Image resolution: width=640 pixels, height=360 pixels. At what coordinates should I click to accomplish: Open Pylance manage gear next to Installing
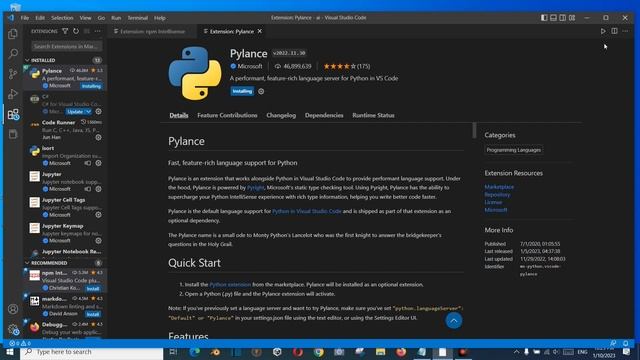[x=261, y=91]
